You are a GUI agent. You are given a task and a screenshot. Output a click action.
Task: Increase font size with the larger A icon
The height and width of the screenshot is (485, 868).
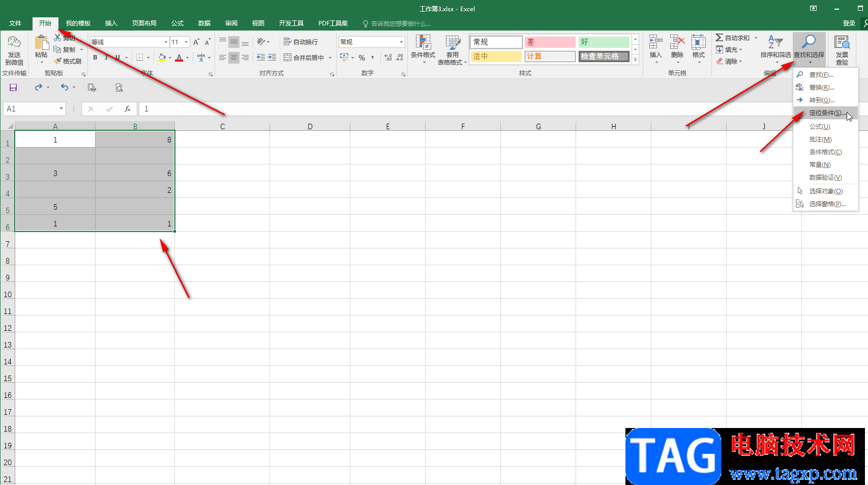click(196, 42)
